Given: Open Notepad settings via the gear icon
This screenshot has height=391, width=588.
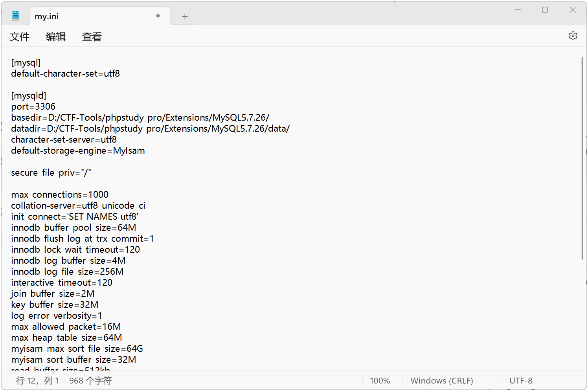Looking at the screenshot, I should point(573,36).
